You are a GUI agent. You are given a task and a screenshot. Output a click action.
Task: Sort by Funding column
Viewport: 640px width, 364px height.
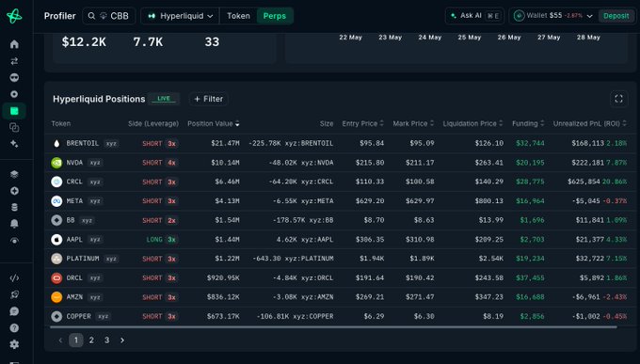(x=528, y=123)
